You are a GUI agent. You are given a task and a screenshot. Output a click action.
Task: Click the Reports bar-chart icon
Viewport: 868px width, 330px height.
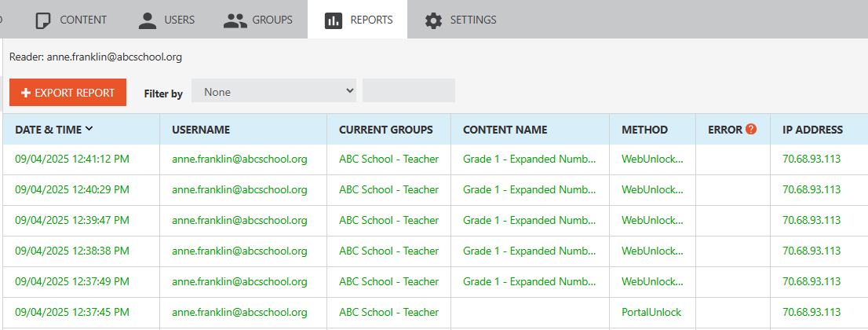click(x=334, y=20)
